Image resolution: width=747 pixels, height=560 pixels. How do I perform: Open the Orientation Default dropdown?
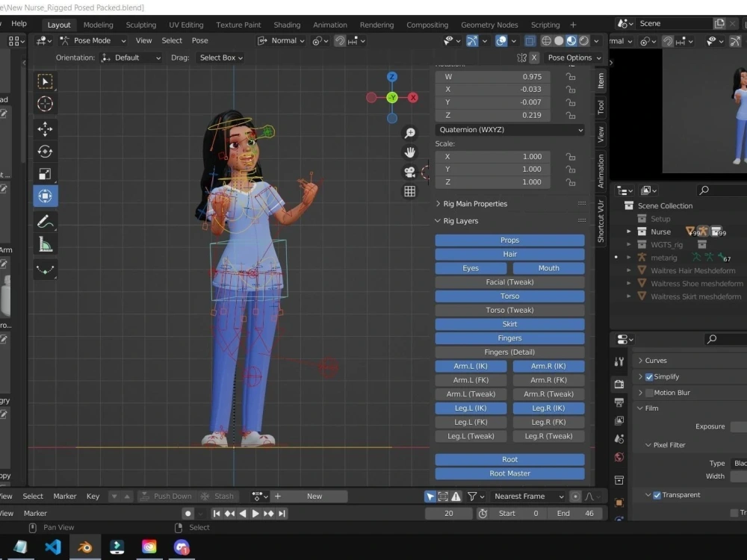pos(131,57)
